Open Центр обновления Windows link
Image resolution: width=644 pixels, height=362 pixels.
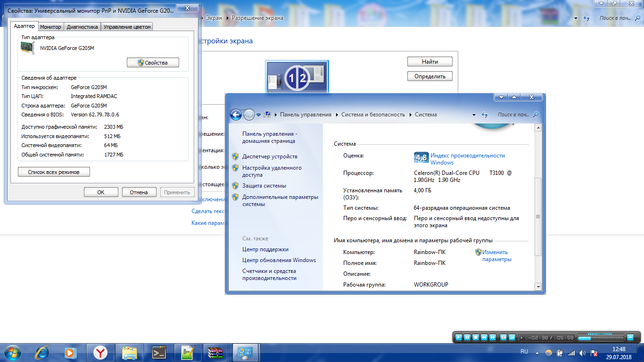click(279, 260)
